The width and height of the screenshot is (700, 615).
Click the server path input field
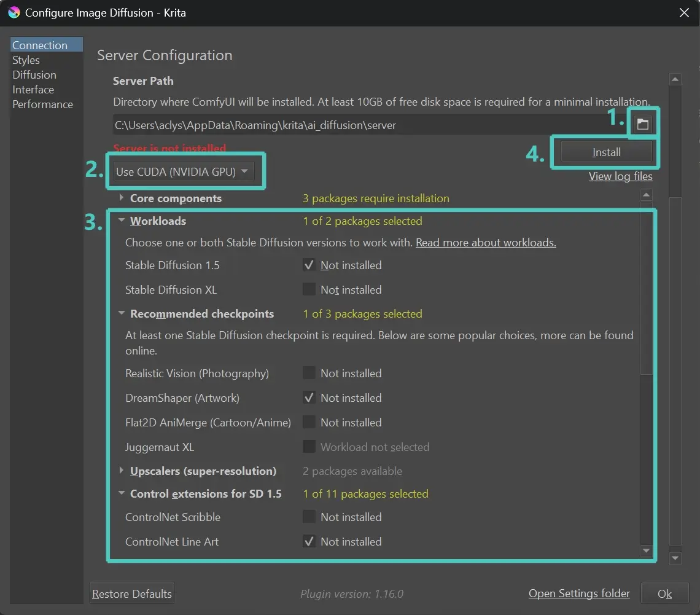click(370, 125)
